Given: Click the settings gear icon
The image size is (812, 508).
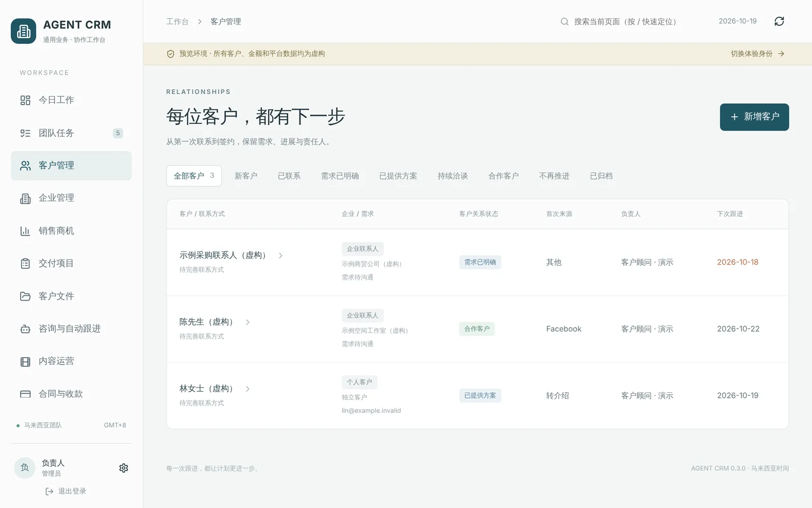Looking at the screenshot, I should coord(123,468).
